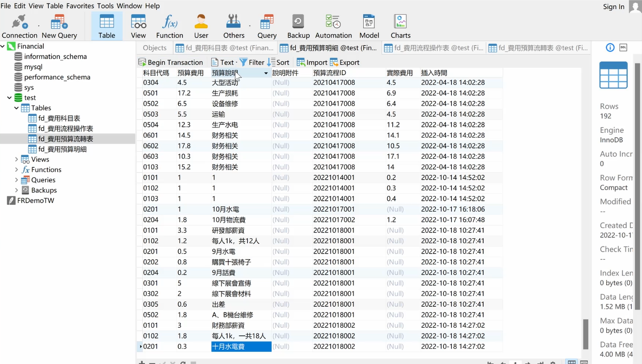Open the Query toolbar button
Viewport: 642px width, 364px height.
[x=267, y=26]
